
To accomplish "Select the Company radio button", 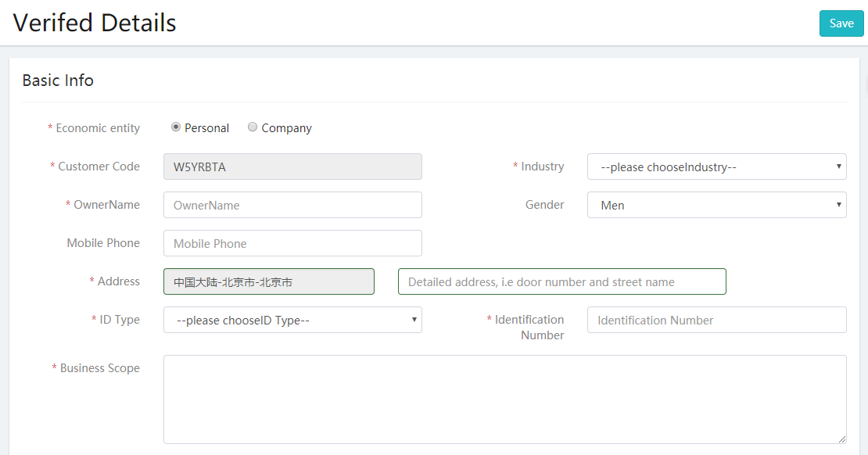I will point(253,127).
